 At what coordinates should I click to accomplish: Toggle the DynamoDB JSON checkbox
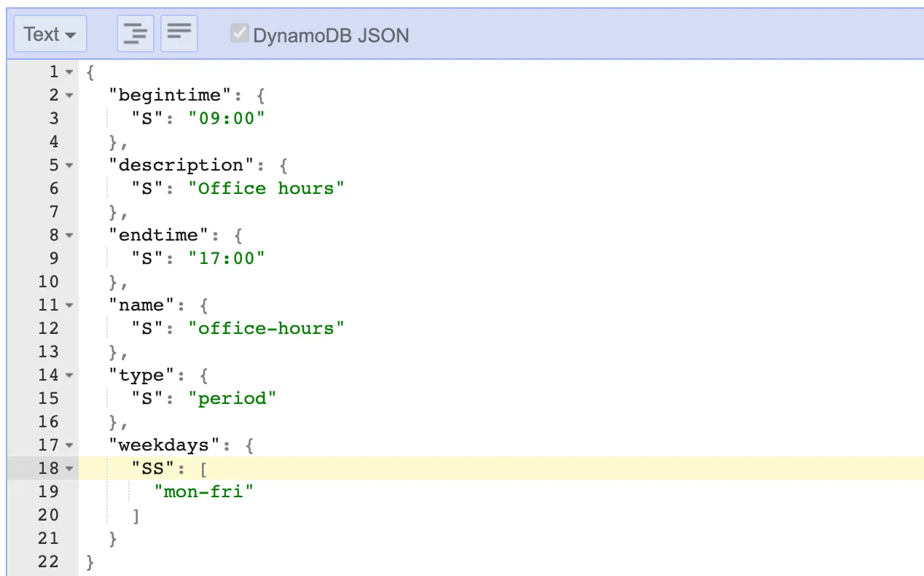tap(239, 34)
